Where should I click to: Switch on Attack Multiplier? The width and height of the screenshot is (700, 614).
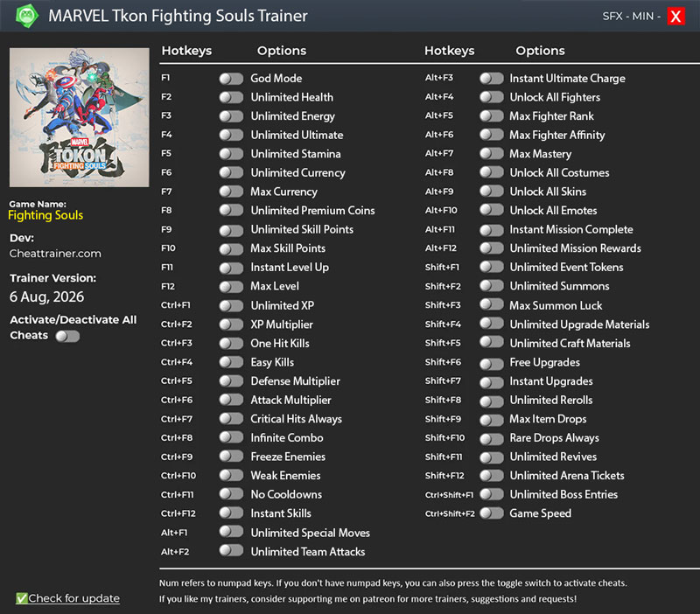click(231, 400)
